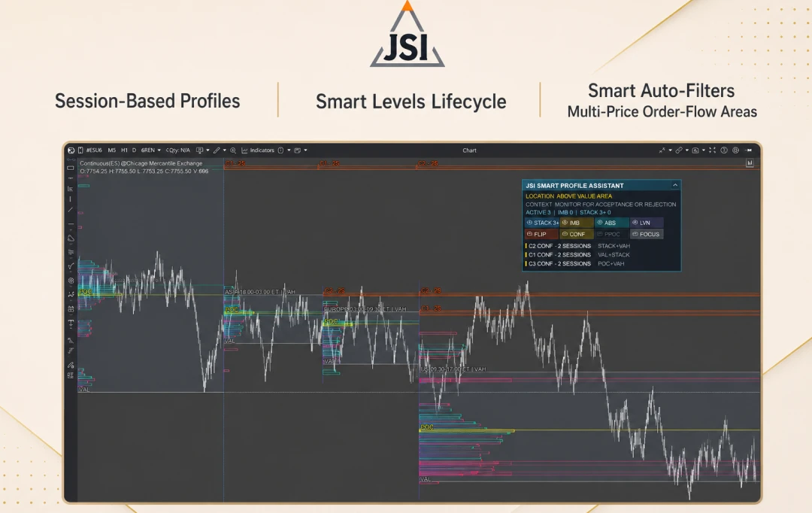Click the LOCATION ABOVE VALUE AREA text
This screenshot has width=812, height=513.
(568, 196)
